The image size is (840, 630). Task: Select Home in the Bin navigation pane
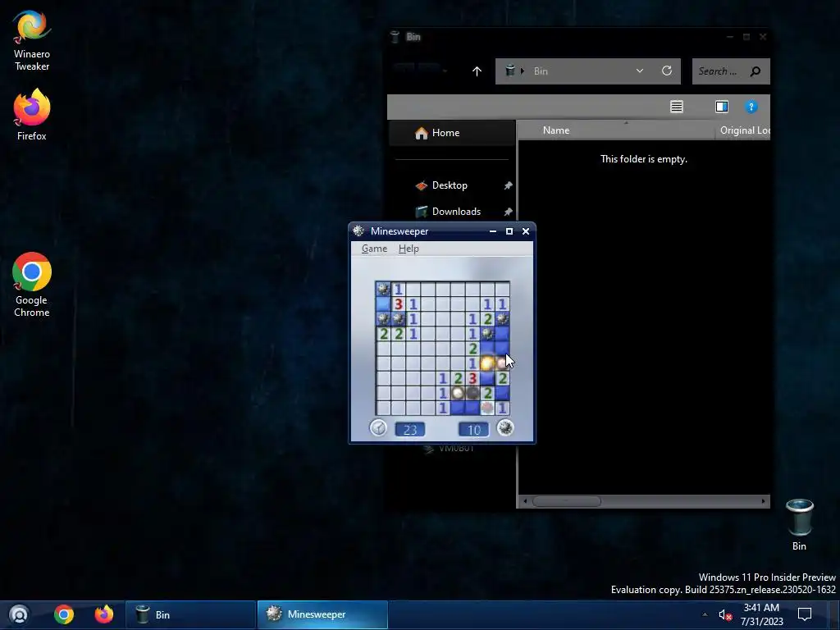[452, 133]
